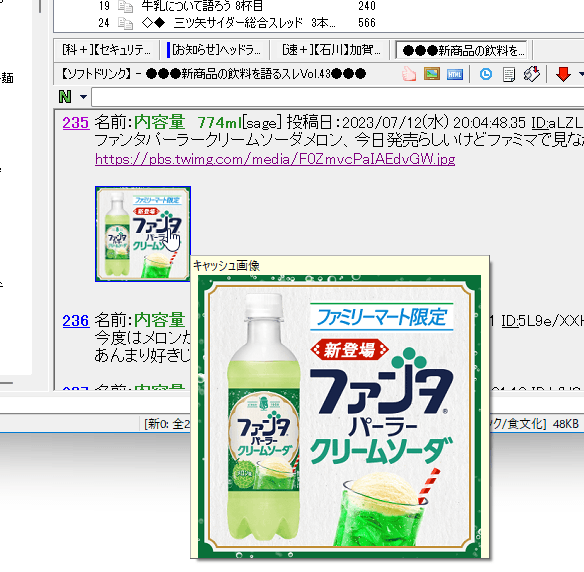Click the green N search mode icon
584x572 pixels.
pos(65,97)
